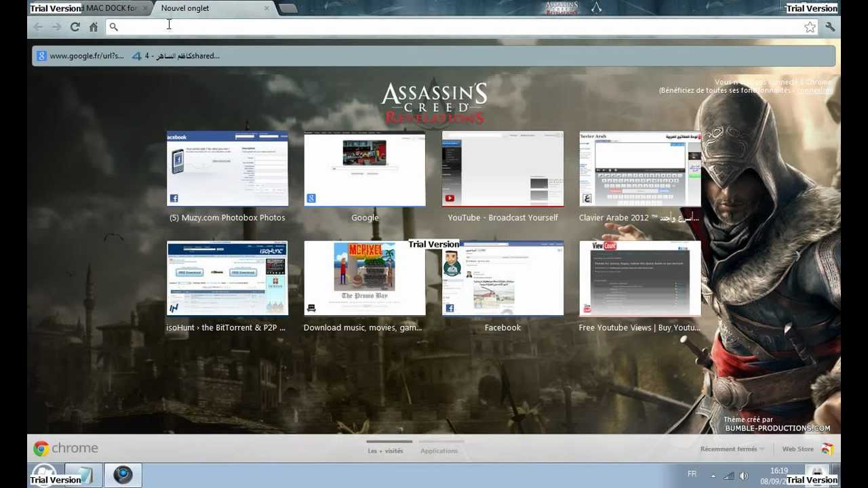Show hidden system tray icons

[x=713, y=475]
